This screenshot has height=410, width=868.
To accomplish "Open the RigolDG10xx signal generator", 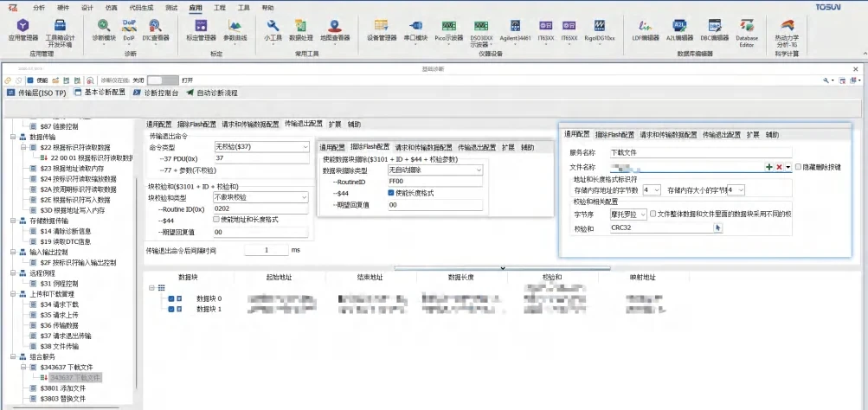I will click(599, 30).
